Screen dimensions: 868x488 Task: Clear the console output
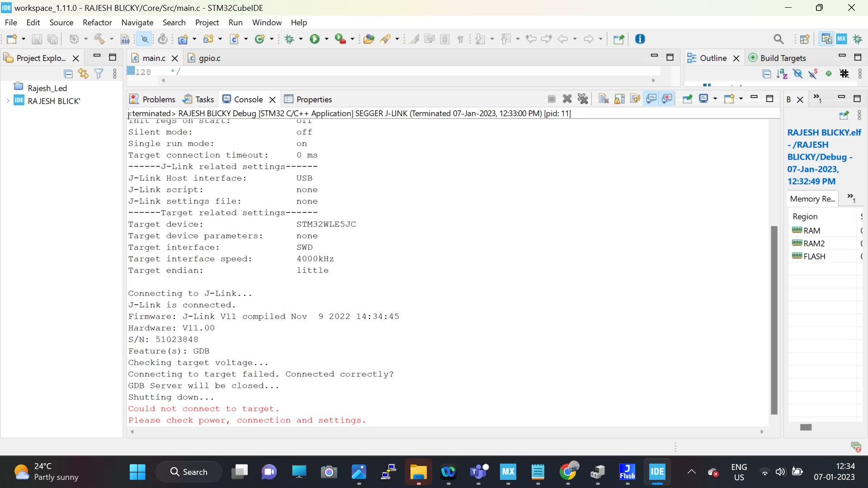pyautogui.click(x=604, y=99)
